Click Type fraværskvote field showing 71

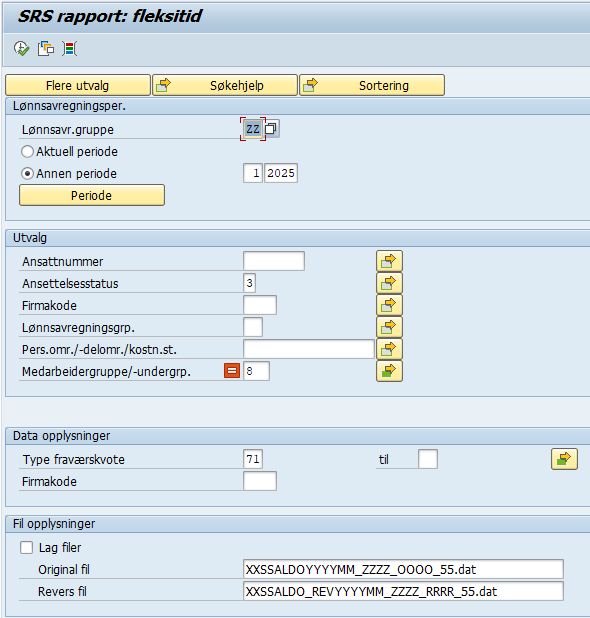(x=253, y=459)
